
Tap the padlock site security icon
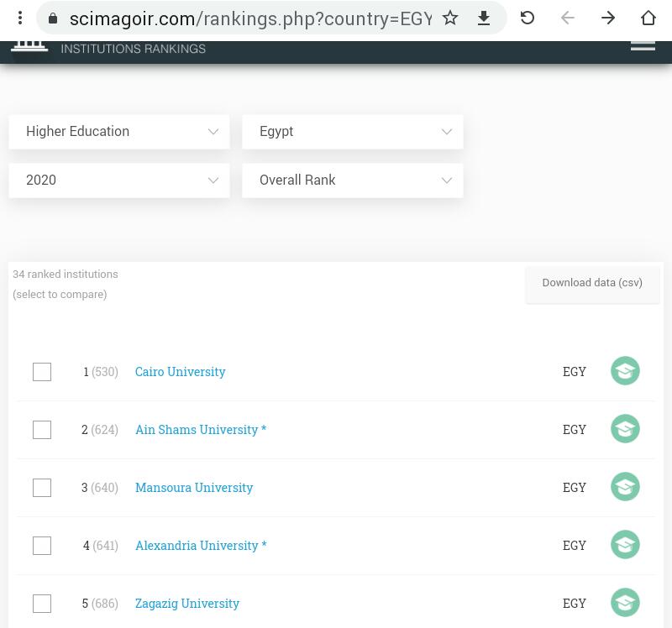[x=53, y=18]
